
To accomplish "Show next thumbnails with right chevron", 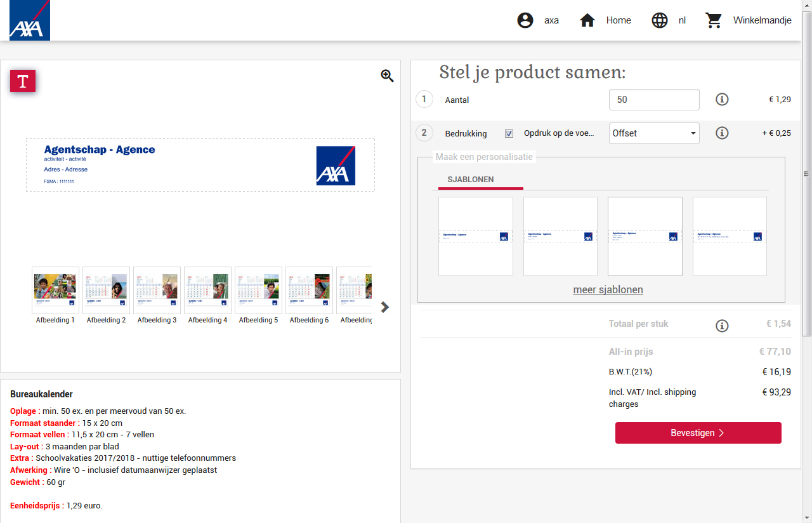I will coord(384,307).
